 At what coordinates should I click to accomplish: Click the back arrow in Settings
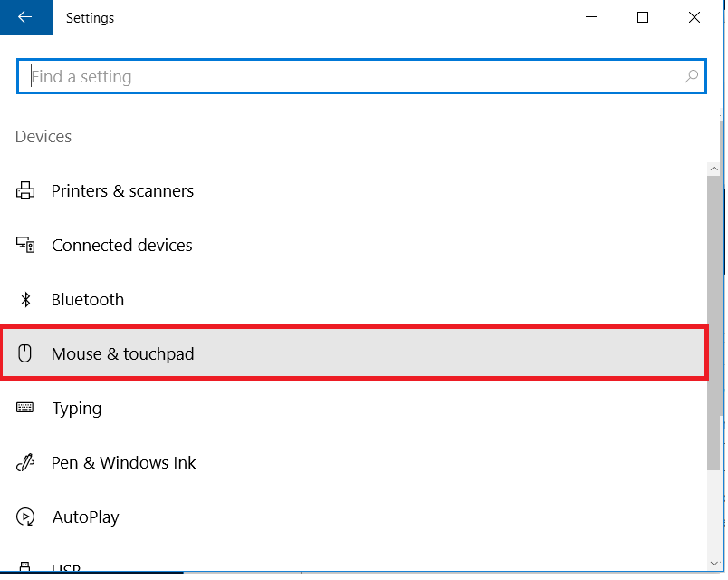pos(25,17)
